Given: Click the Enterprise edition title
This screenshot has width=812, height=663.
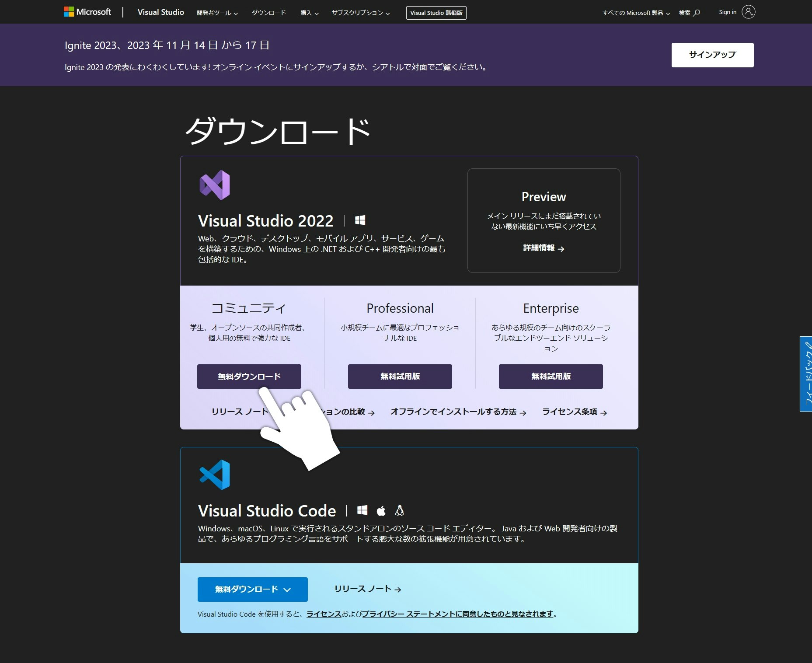Looking at the screenshot, I should pos(551,309).
